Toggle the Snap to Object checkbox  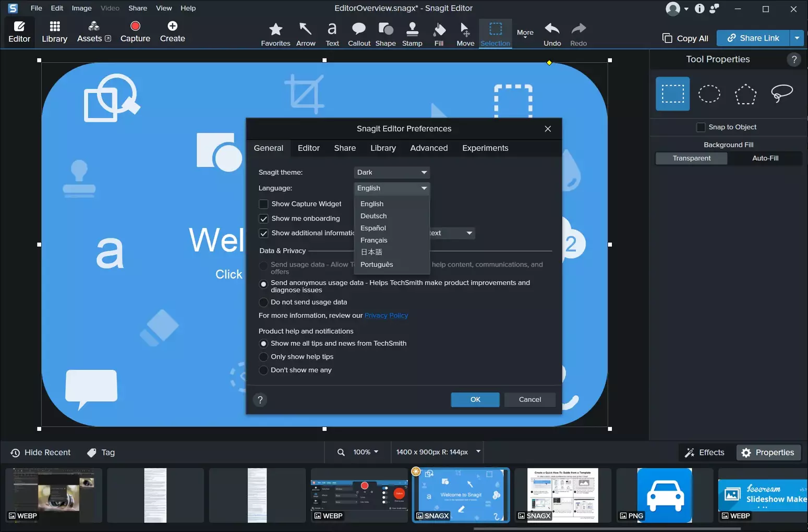(701, 127)
